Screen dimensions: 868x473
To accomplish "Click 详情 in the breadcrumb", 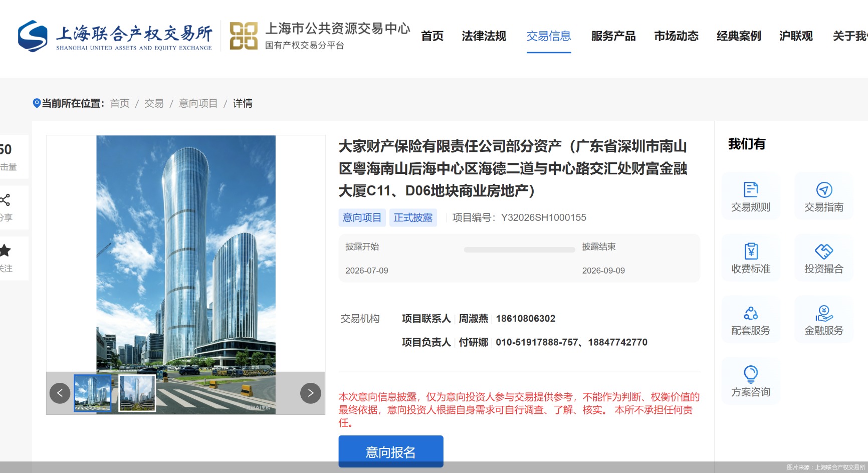I will pos(243,103).
